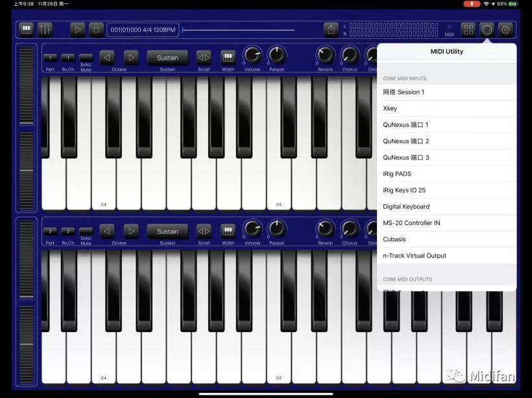
Task: Toggle Solo/Mute for part 1
Action: tap(86, 58)
